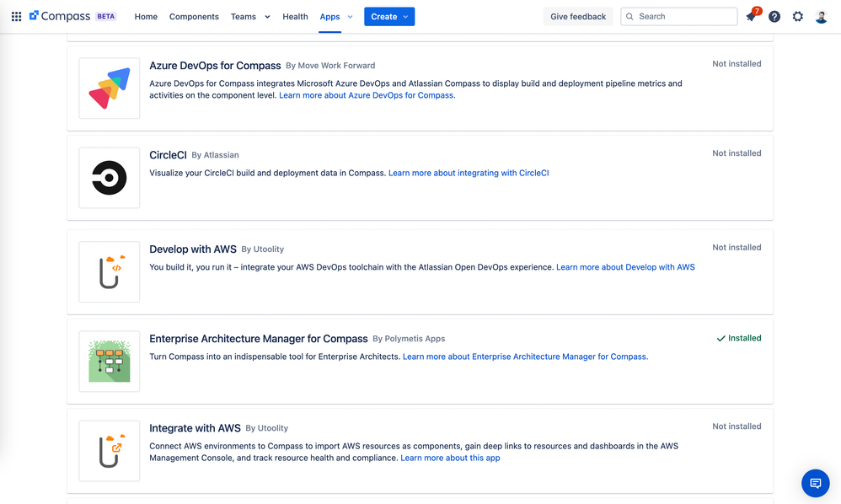Screen dimensions: 841x504
Task: Open Learn more about this app link
Action: point(450,458)
